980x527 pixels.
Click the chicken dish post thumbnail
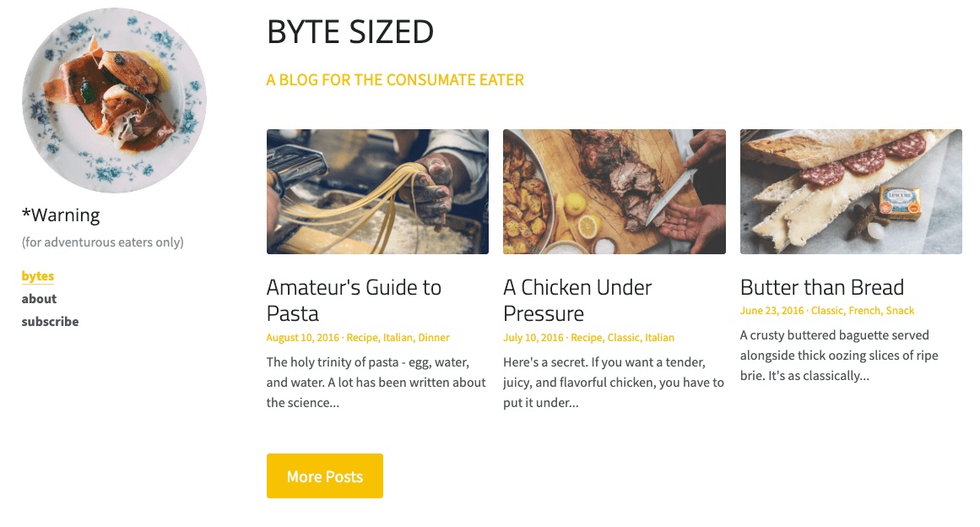pyautogui.click(x=614, y=192)
